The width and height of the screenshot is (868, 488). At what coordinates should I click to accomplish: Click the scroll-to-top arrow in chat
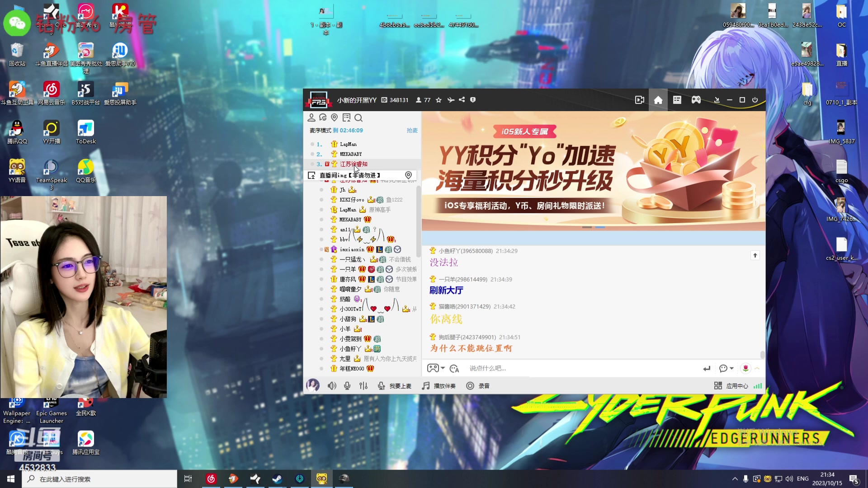coord(755,255)
